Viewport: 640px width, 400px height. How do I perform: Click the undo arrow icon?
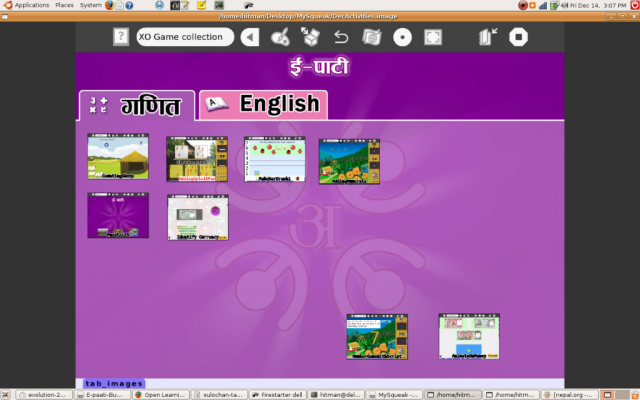[341, 37]
